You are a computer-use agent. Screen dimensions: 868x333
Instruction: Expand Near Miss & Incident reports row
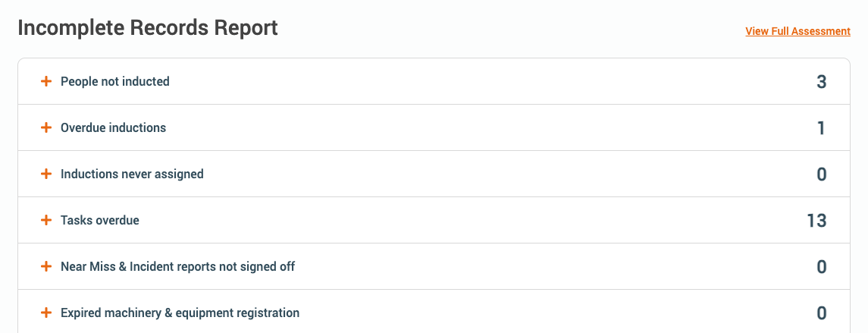177,267
